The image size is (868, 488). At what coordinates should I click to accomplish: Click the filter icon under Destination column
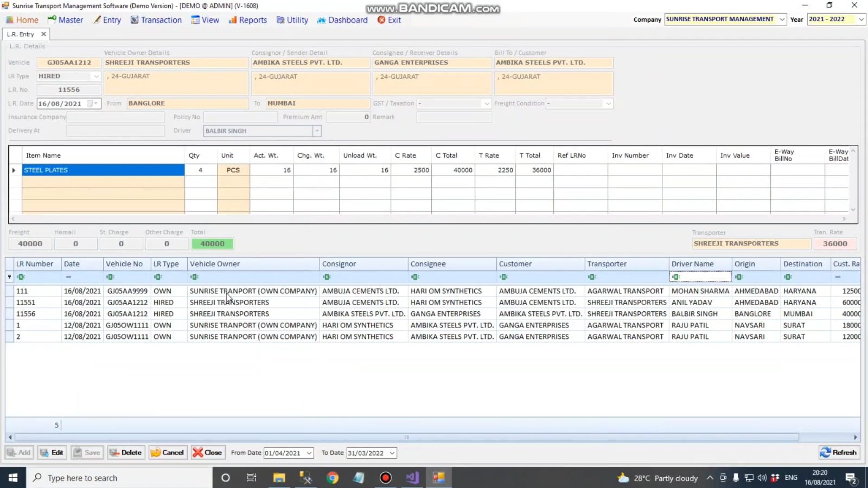point(788,277)
